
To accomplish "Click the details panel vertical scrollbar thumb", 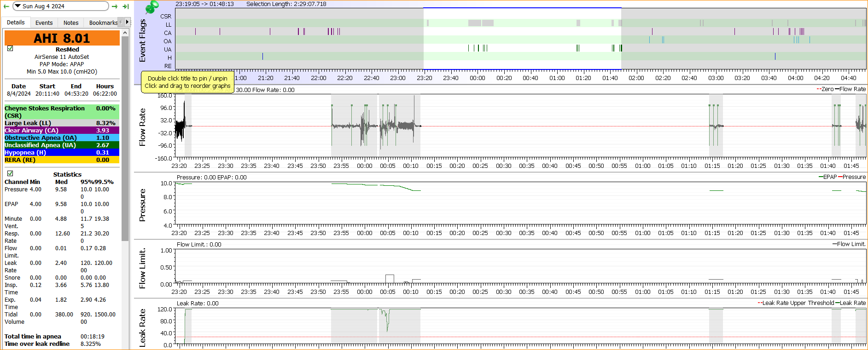I will [x=125, y=138].
